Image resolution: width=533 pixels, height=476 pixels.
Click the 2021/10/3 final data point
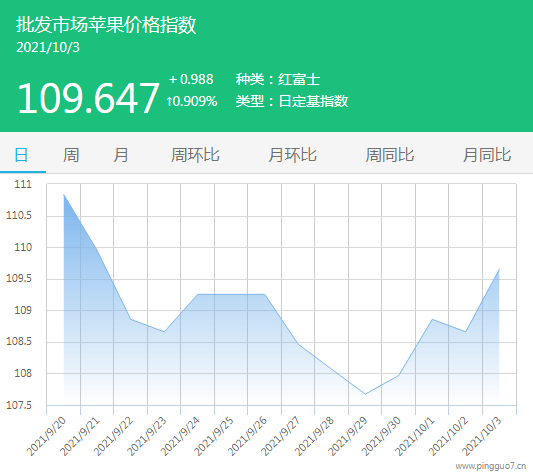pyautogui.click(x=499, y=269)
